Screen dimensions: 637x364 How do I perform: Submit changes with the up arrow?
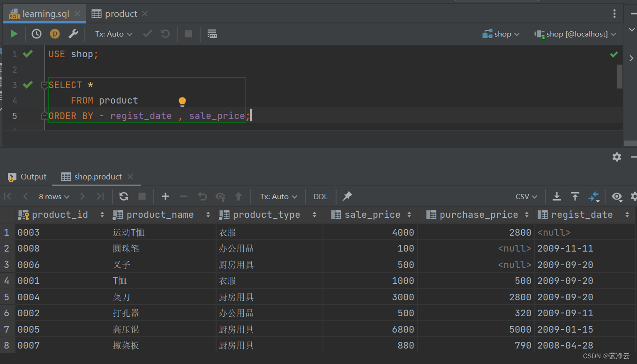coord(239,196)
